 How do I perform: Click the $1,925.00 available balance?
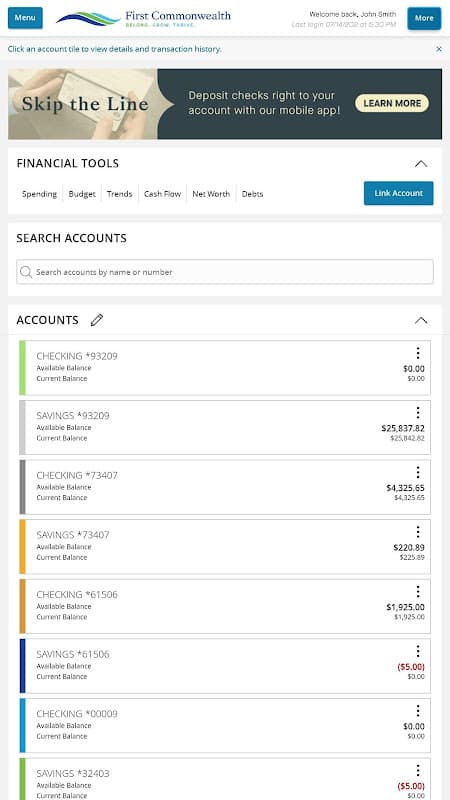click(405, 607)
